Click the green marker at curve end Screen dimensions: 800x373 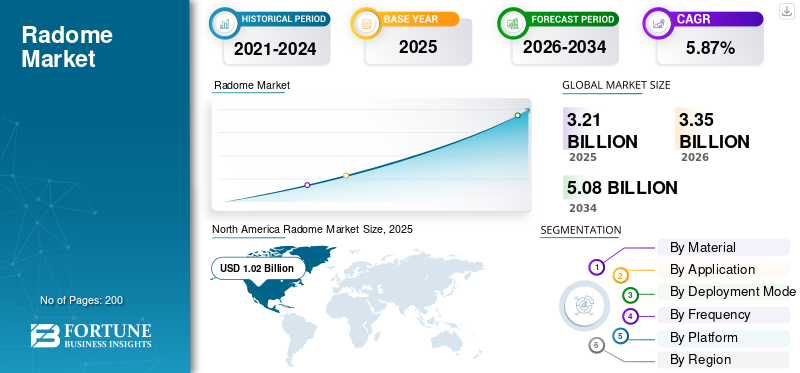[517, 115]
